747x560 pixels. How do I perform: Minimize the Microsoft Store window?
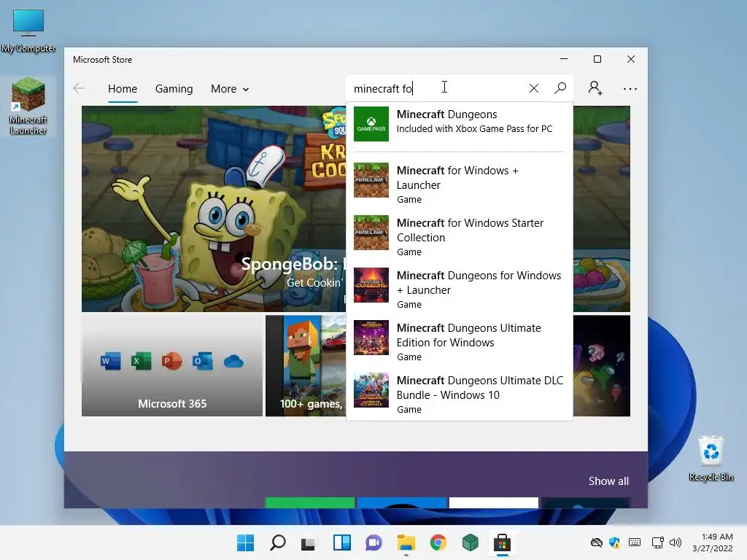pos(564,59)
